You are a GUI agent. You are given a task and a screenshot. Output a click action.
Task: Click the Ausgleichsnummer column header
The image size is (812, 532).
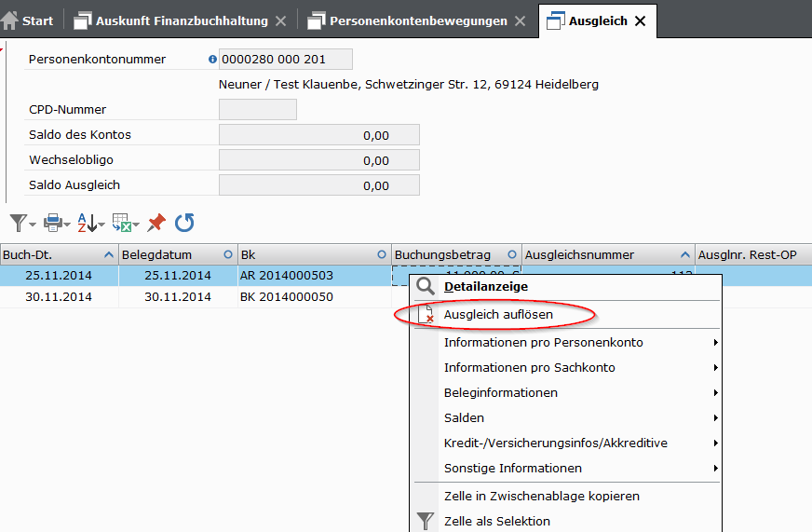608,255
